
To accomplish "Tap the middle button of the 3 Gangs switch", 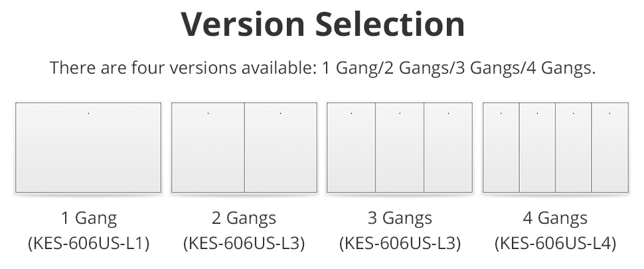I will [400, 147].
